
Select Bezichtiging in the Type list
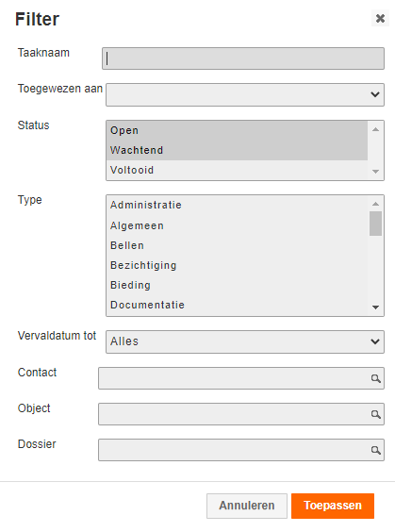[237, 265]
